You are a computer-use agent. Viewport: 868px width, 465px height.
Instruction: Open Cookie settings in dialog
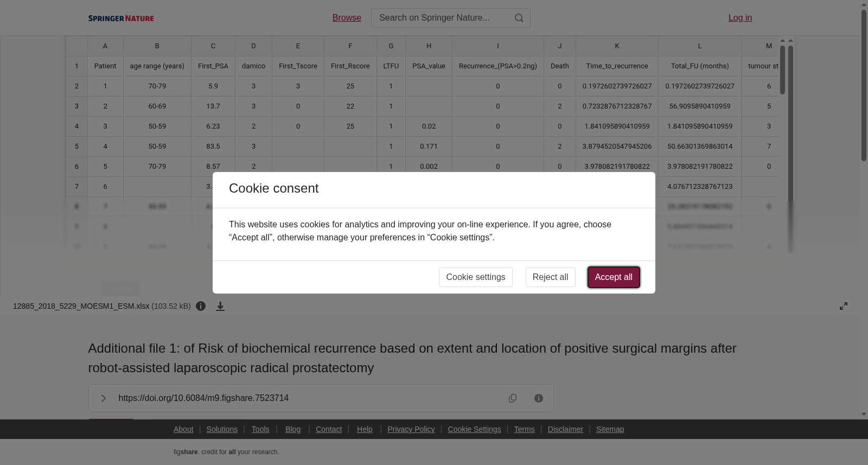[x=476, y=277]
